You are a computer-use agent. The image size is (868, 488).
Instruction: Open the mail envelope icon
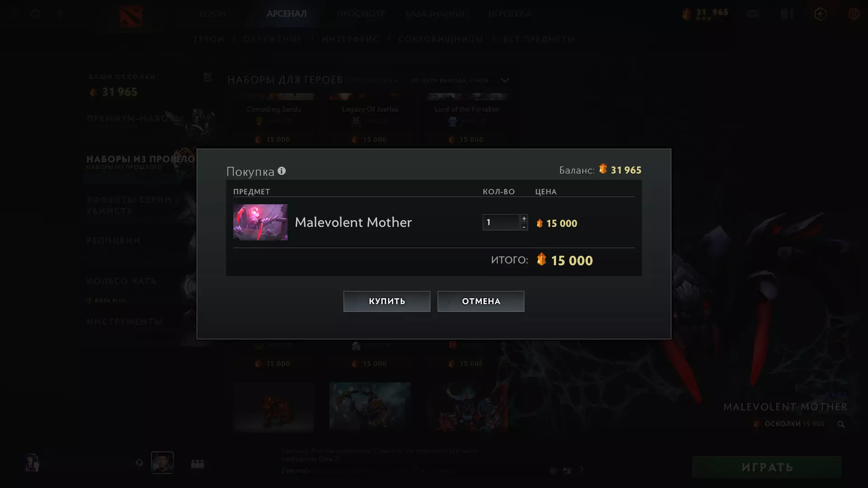[753, 14]
